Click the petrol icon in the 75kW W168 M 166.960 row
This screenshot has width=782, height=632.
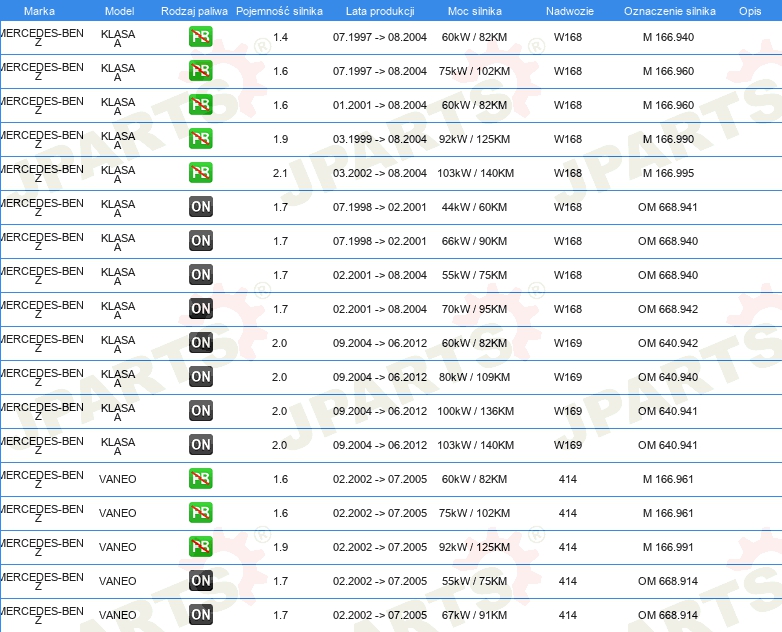(x=200, y=71)
